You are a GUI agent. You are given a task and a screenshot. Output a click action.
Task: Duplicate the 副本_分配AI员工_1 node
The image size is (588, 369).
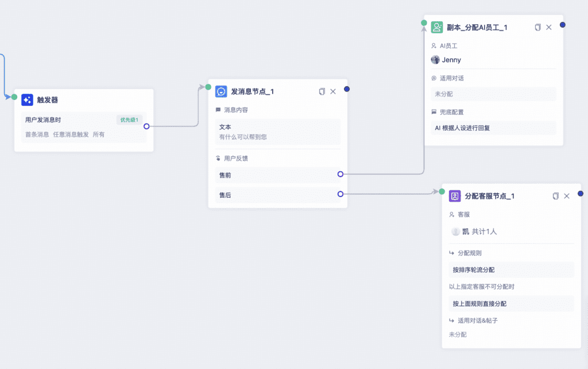[x=537, y=28]
